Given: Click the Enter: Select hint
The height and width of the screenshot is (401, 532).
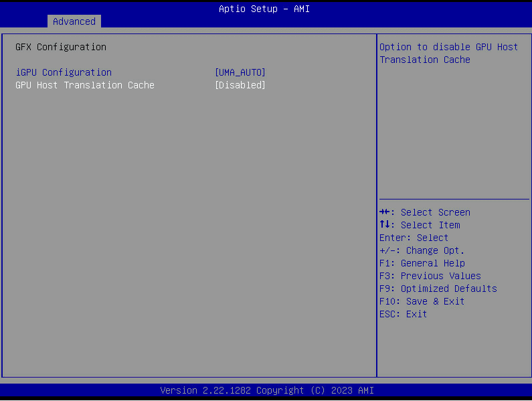Looking at the screenshot, I should (414, 238).
